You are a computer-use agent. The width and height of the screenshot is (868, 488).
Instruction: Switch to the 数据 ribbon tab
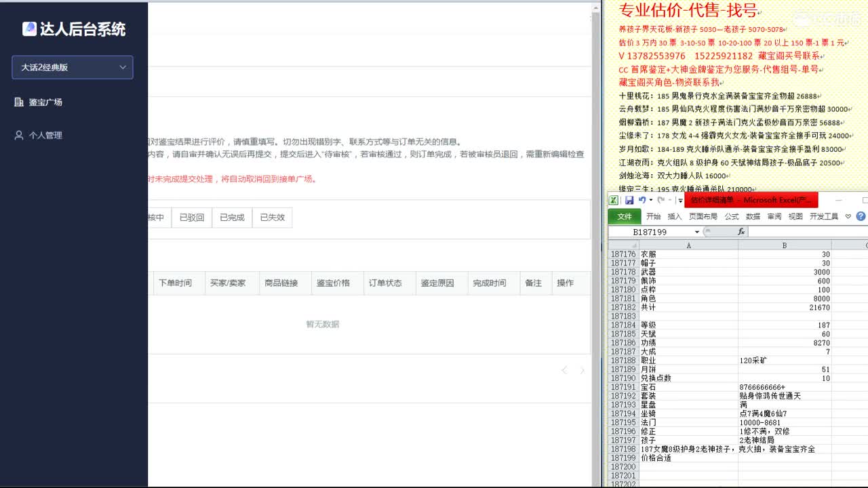753,216
